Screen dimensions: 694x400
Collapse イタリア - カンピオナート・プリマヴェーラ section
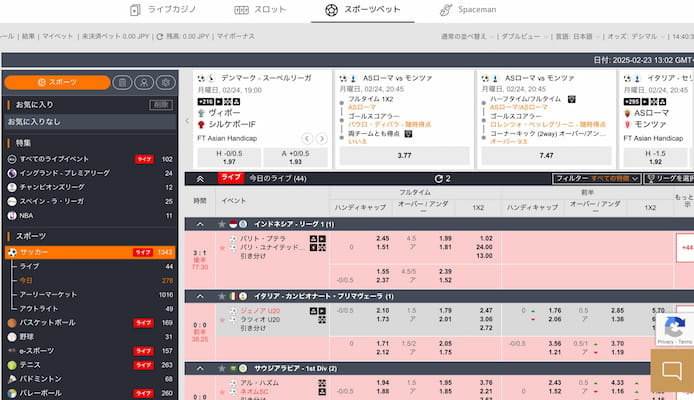click(200, 296)
